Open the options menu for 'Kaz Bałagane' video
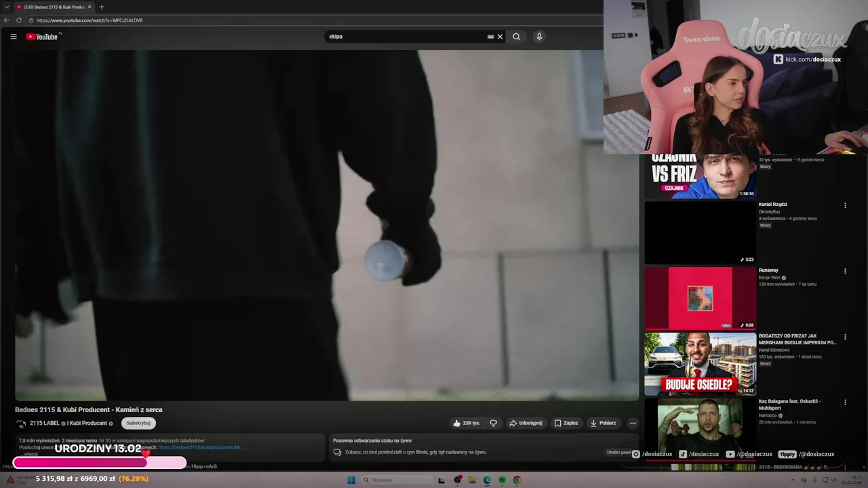Screen dimensions: 868x488 point(845,403)
